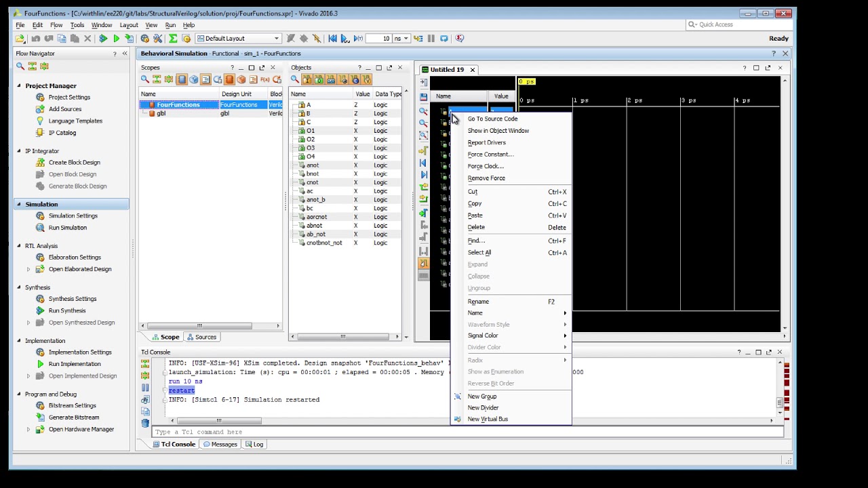Open the ns time unit dropdown

click(401, 39)
